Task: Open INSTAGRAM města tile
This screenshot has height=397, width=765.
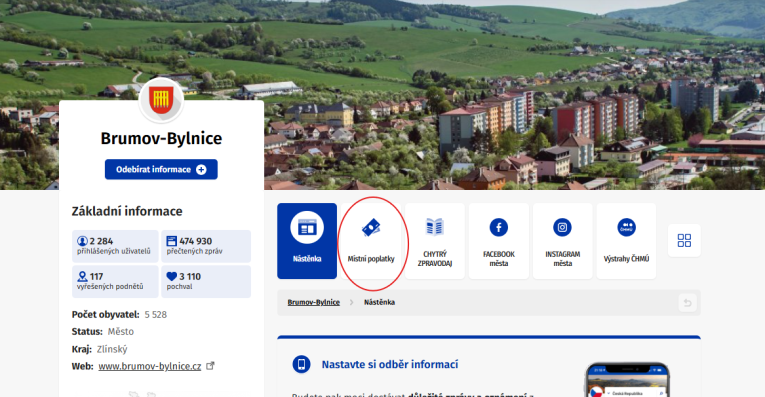Action: [x=563, y=241]
